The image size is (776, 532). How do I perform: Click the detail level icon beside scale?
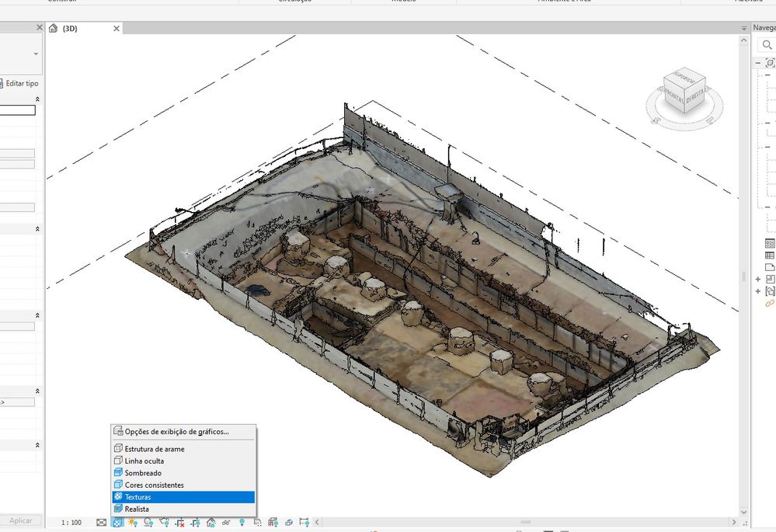[x=102, y=523]
